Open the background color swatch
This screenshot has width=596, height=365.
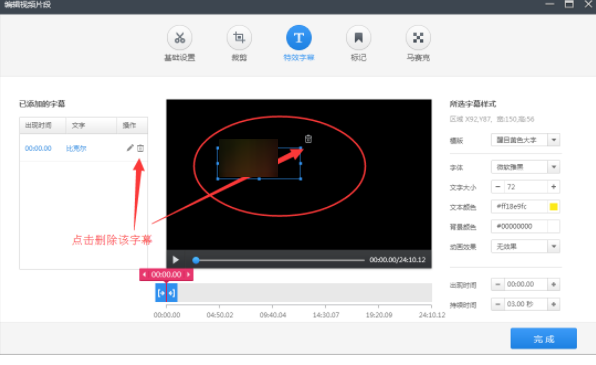[554, 226]
